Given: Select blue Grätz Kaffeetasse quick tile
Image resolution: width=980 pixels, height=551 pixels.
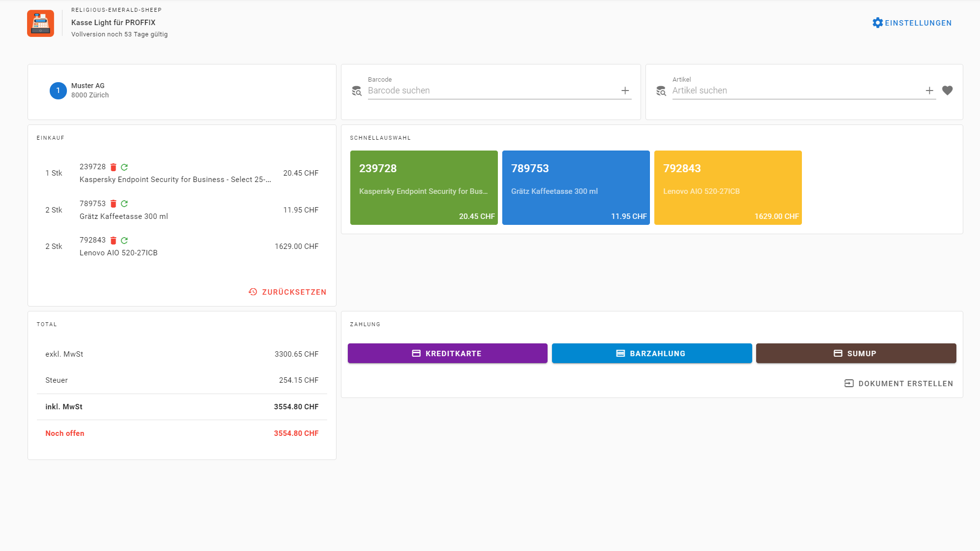Looking at the screenshot, I should point(576,187).
